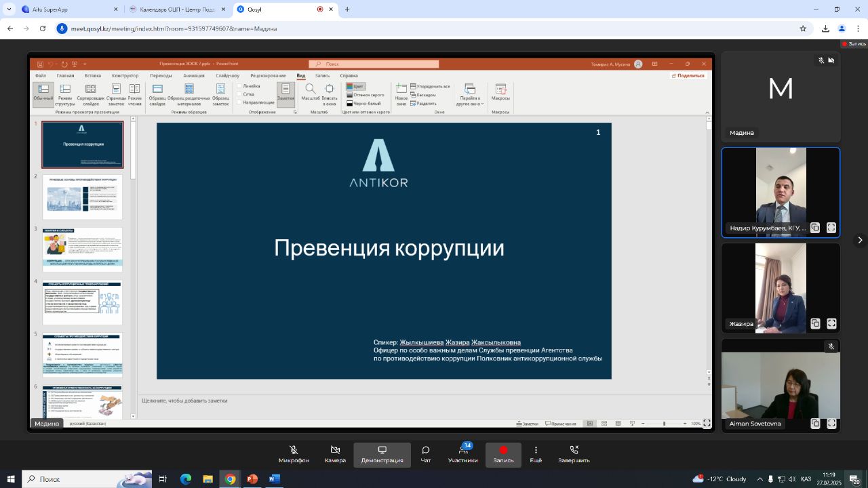868x488 pixels.
Task: Click fullscreen icon on Aiman Sovetovna's video
Action: [x=831, y=424]
